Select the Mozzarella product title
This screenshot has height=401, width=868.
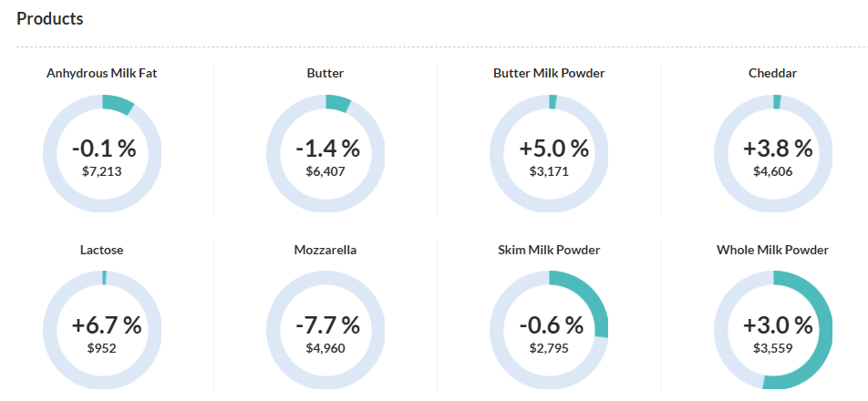325,250
